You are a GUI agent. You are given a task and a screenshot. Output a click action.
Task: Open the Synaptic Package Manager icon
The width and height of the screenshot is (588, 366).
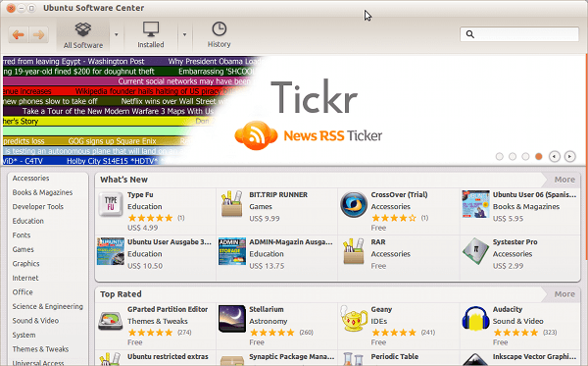pyautogui.click(x=232, y=359)
